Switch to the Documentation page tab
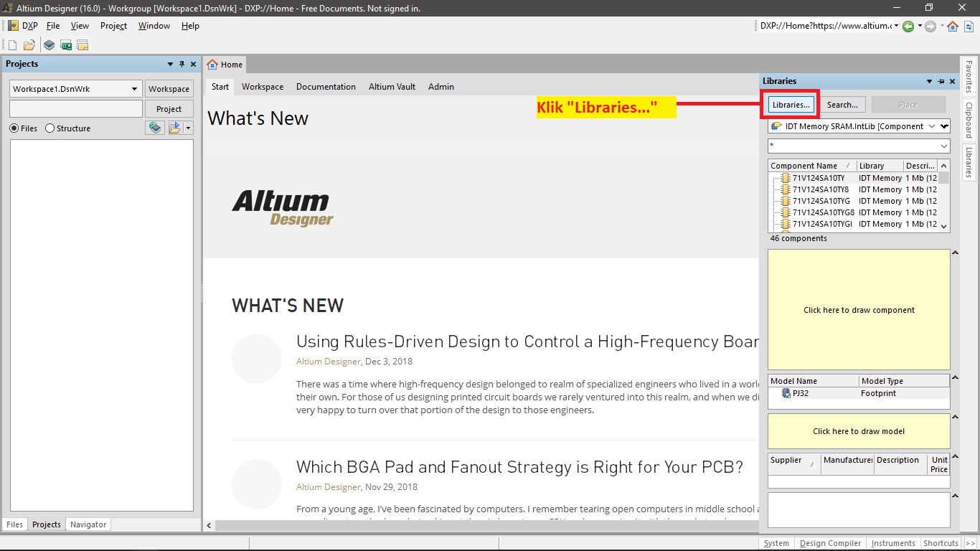 (x=326, y=87)
